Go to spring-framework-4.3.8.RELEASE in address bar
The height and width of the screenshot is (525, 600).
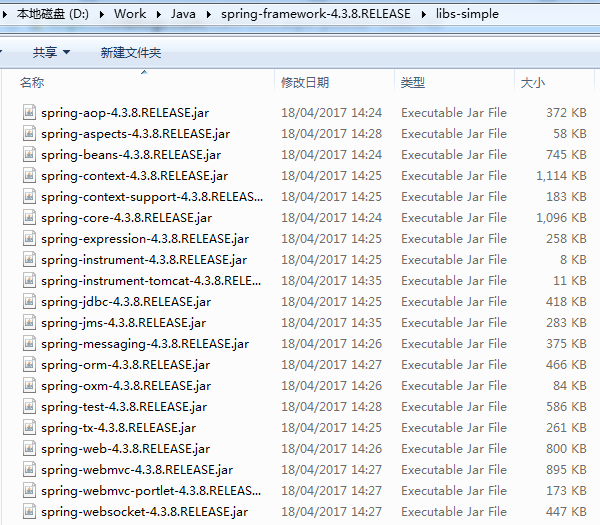316,14
